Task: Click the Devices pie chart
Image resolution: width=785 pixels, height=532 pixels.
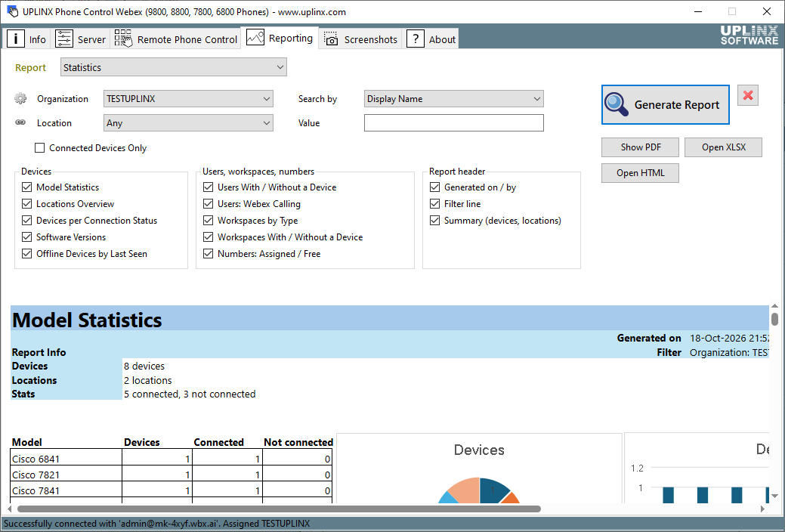Action: coord(480,491)
